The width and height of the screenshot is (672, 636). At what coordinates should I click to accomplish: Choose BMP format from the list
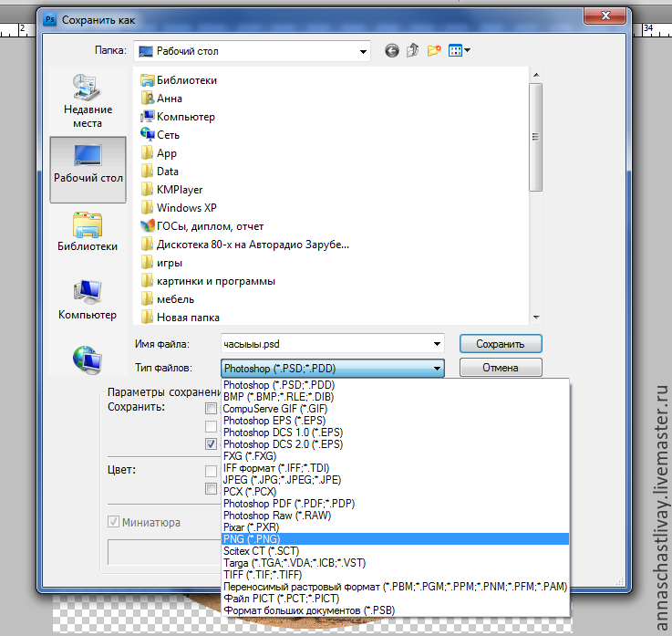point(395,397)
